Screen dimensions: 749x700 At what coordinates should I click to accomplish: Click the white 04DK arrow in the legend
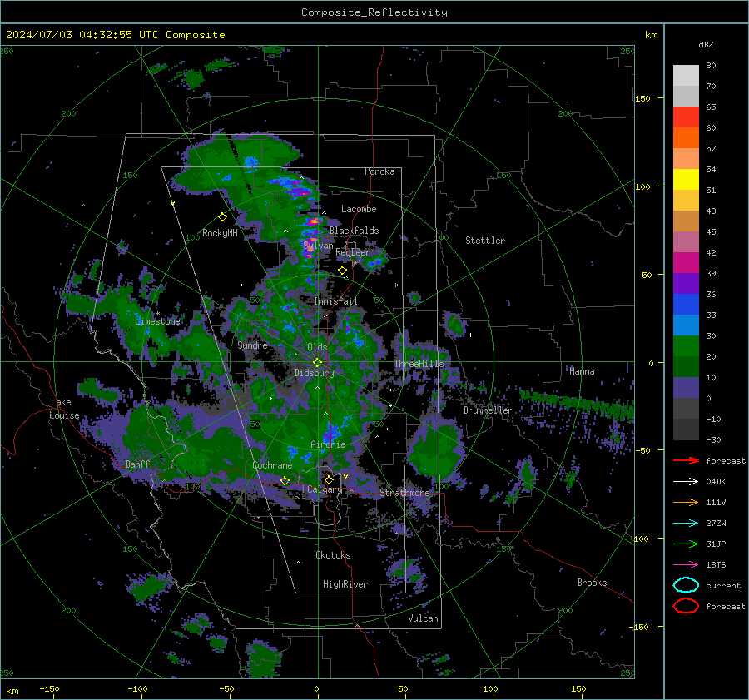coord(686,481)
